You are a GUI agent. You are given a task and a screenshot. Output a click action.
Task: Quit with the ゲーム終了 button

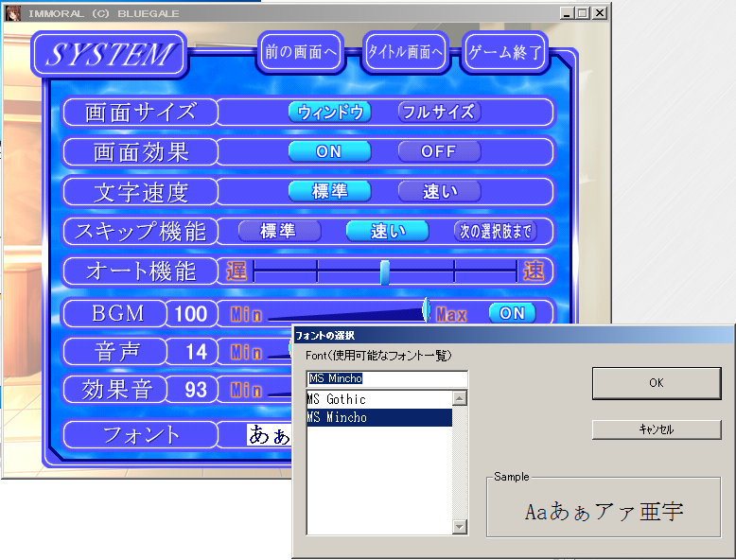(505, 52)
